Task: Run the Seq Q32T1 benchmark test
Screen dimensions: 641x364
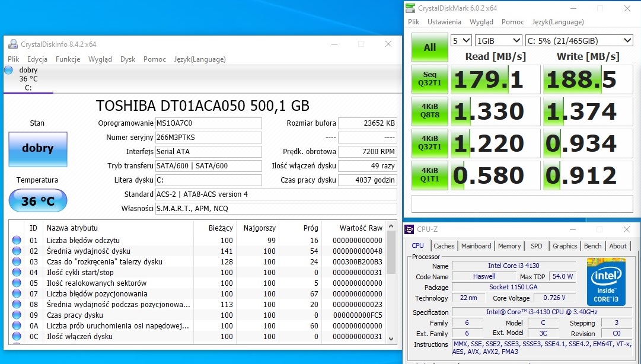Action: click(x=429, y=79)
